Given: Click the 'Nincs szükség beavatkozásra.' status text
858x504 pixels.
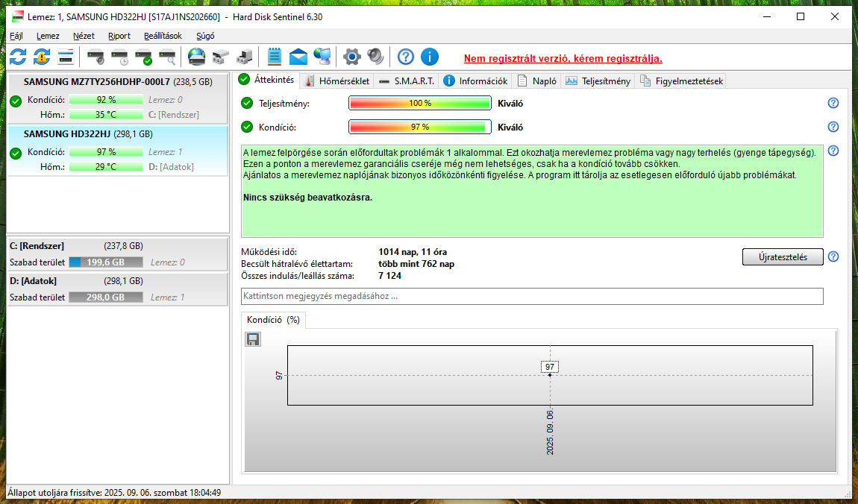Looking at the screenshot, I should (307, 198).
